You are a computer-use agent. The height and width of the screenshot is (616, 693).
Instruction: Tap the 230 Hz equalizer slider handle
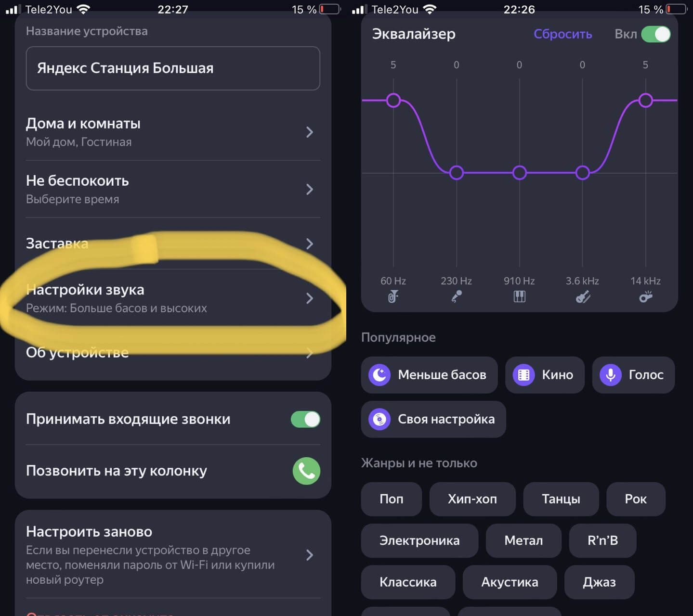pyautogui.click(x=456, y=173)
